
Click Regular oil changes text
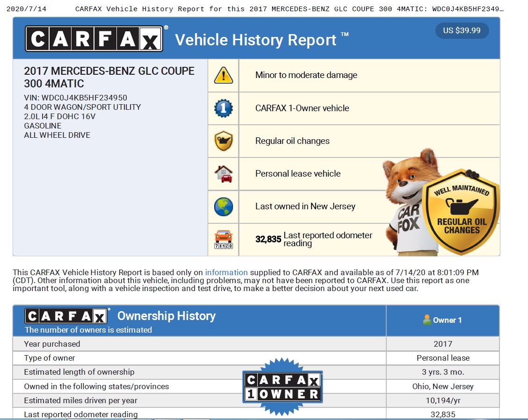coord(292,141)
